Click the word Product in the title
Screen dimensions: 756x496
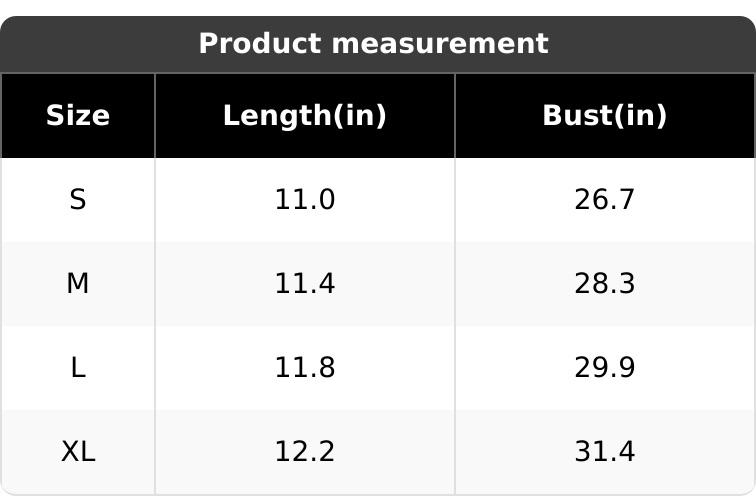(259, 44)
